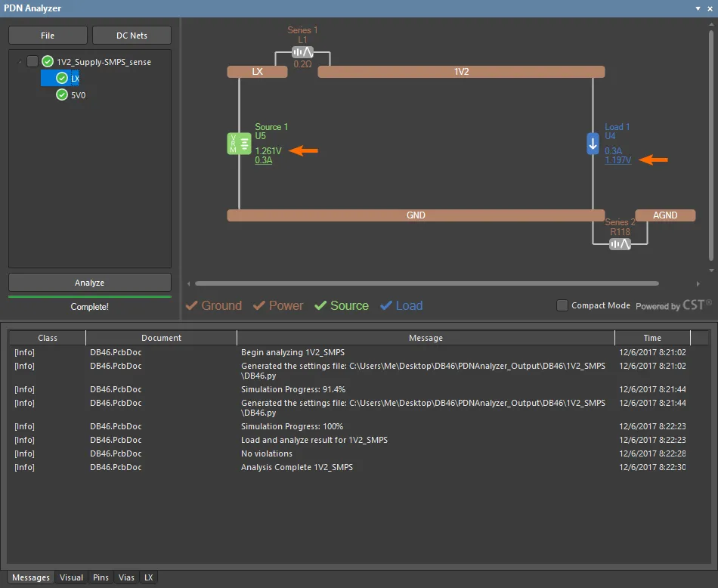Open the Vias tab
Screen dimensions: 718x588
pos(126,577)
